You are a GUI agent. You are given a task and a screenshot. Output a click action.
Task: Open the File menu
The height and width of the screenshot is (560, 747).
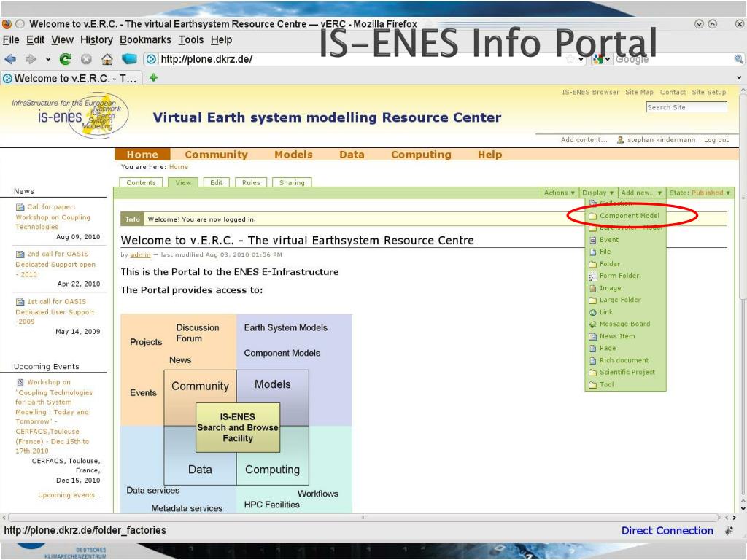click(11, 40)
